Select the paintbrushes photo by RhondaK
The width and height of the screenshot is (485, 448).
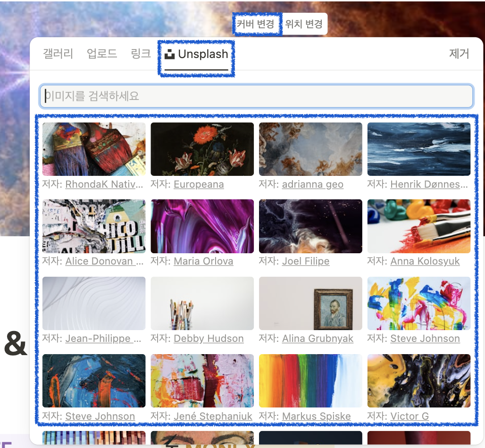[x=93, y=149]
